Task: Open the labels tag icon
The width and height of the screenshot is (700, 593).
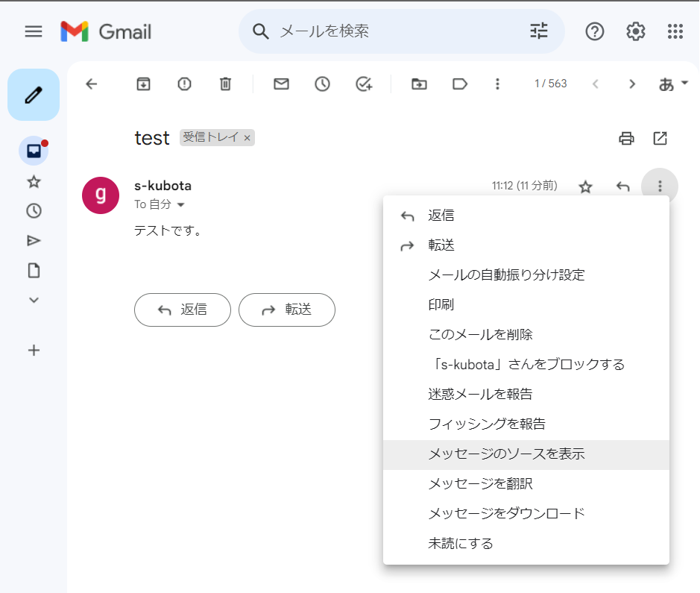Action: pyautogui.click(x=460, y=84)
